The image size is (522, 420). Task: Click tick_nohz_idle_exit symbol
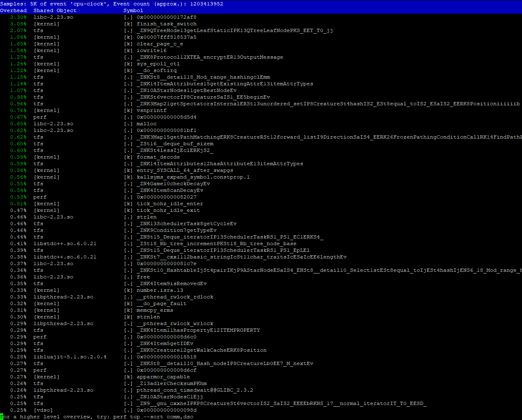168,210
